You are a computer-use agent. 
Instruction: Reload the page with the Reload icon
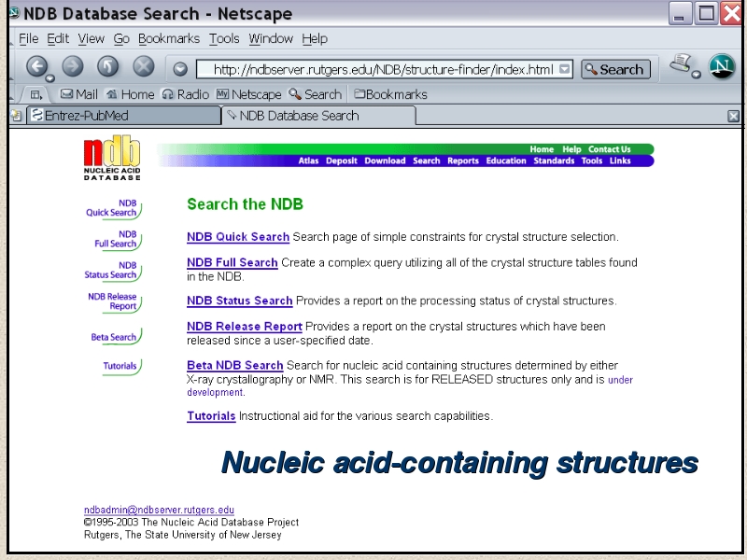[107, 65]
